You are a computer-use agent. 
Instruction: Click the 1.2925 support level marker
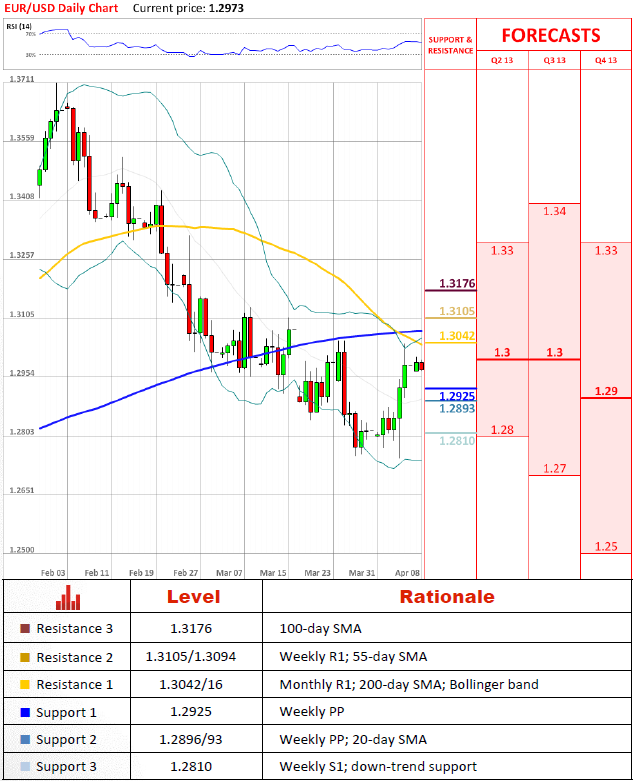(x=457, y=396)
